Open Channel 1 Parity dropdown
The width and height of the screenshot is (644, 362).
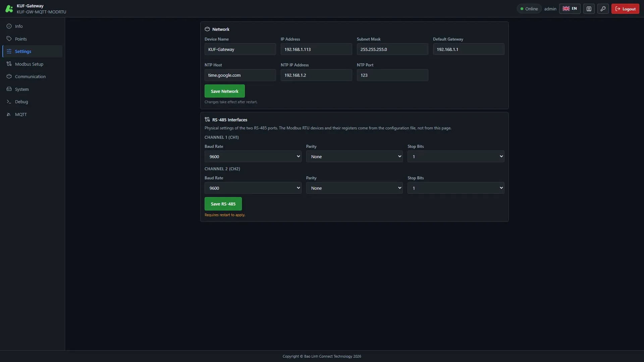[354, 157]
